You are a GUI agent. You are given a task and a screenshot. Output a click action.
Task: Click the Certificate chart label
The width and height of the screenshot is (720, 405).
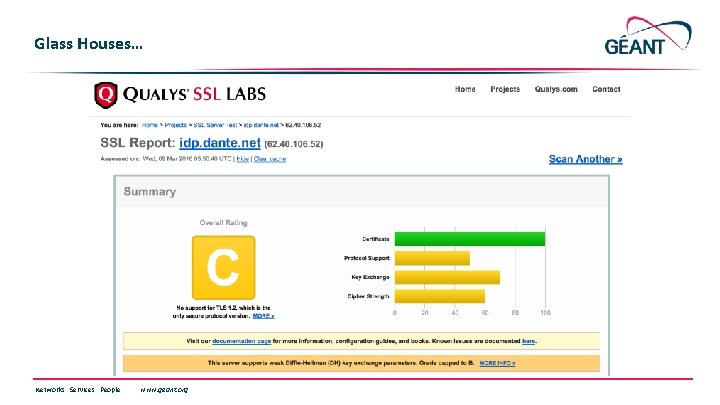pyautogui.click(x=376, y=239)
